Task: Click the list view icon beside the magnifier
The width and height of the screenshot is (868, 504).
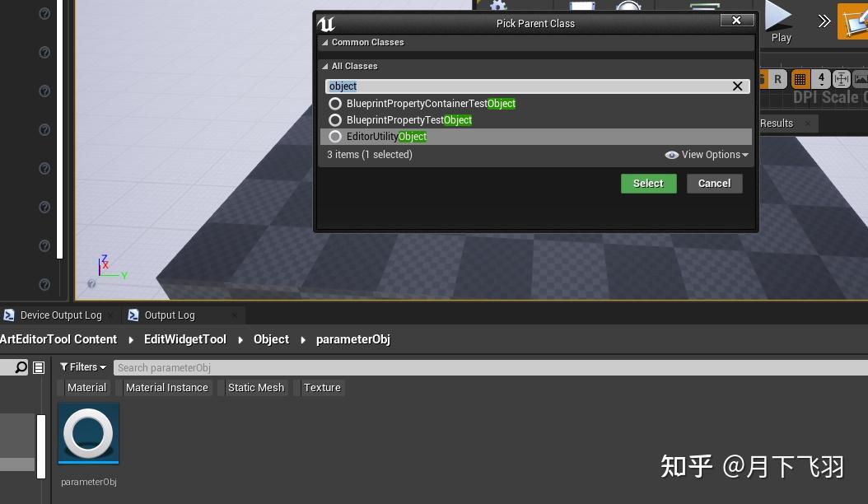Action: click(x=37, y=366)
